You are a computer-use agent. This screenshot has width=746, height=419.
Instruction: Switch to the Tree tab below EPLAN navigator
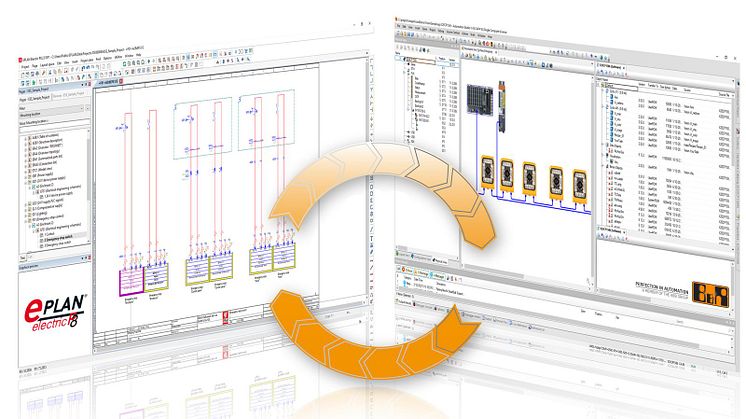(x=22, y=258)
